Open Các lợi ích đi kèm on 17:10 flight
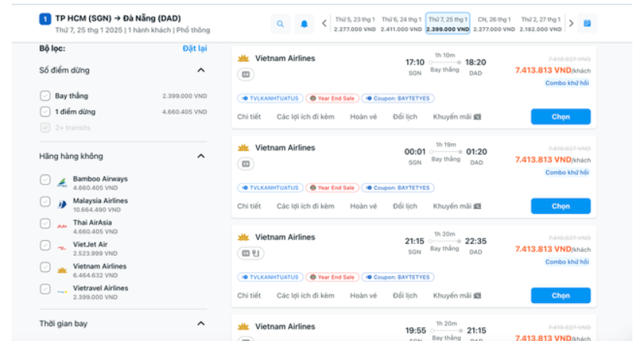The height and width of the screenshot is (341, 644). [306, 116]
